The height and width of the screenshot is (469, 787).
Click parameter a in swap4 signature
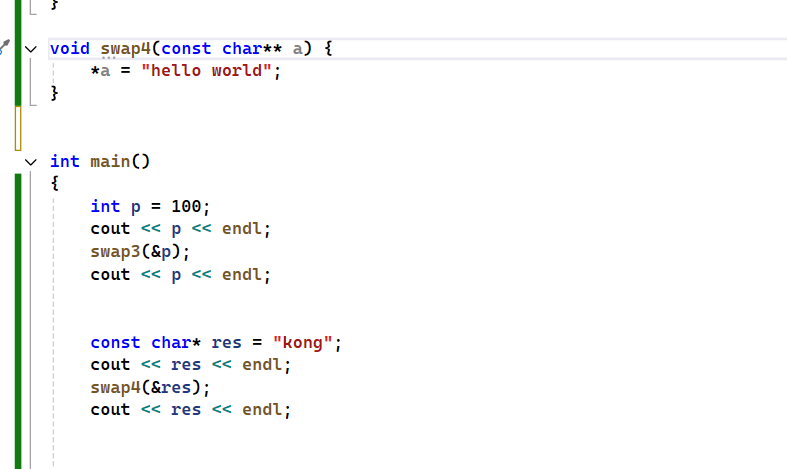(297, 48)
